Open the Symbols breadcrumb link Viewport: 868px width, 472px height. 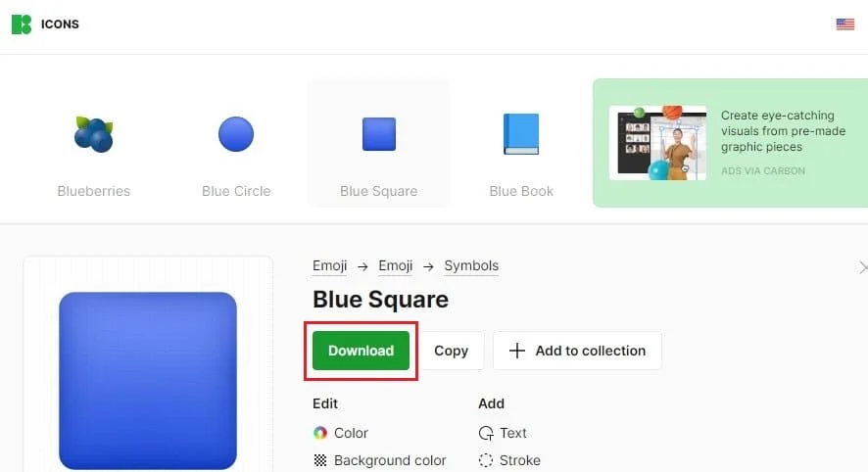click(x=471, y=265)
